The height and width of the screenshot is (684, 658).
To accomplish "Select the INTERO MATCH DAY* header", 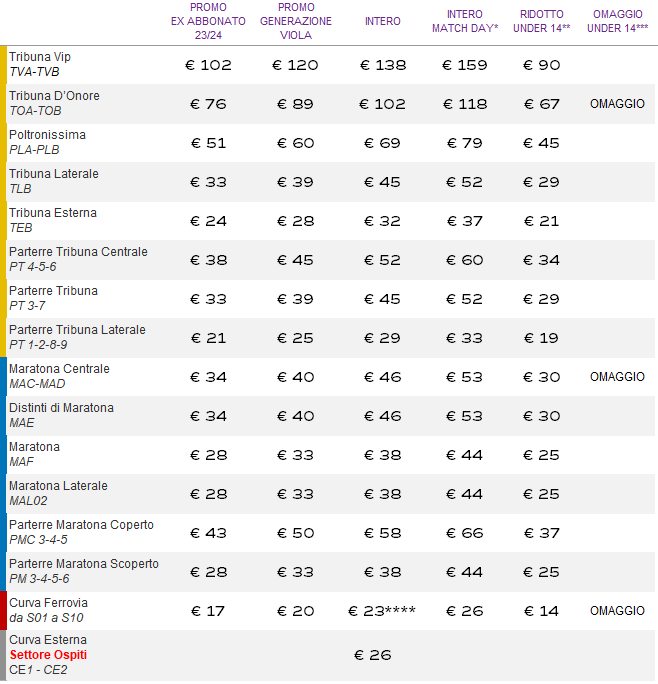I will click(x=465, y=21).
